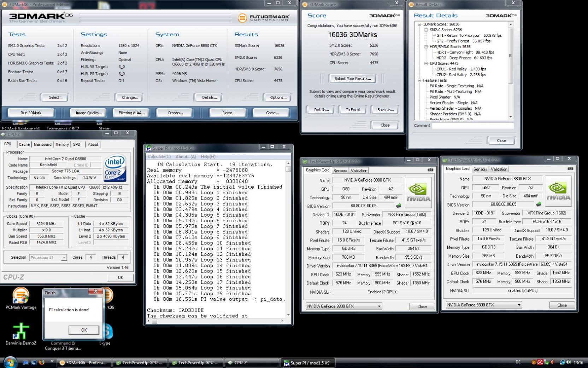Collapse the CPU Score tree node
This screenshot has width=588, height=368.
coord(426,64)
